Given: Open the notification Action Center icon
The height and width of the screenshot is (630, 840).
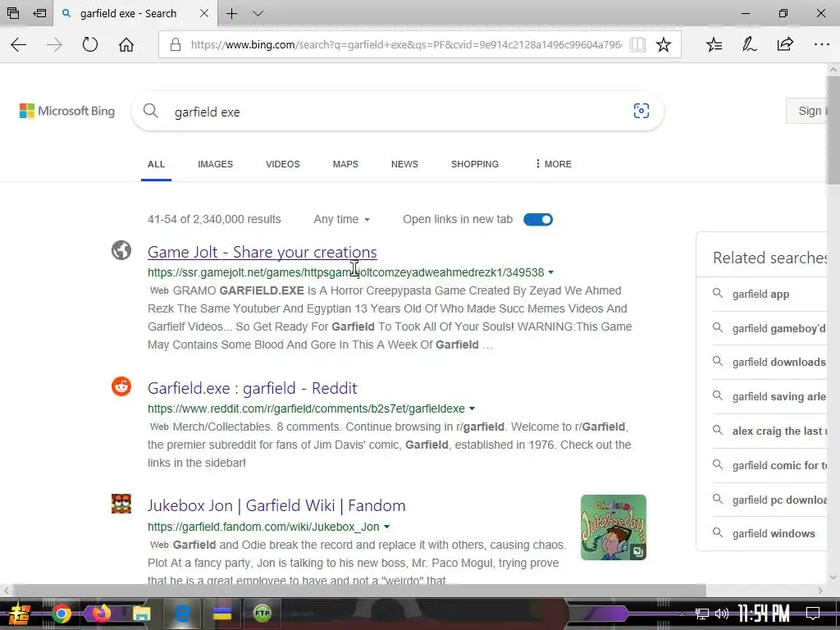Looking at the screenshot, I should [x=813, y=614].
